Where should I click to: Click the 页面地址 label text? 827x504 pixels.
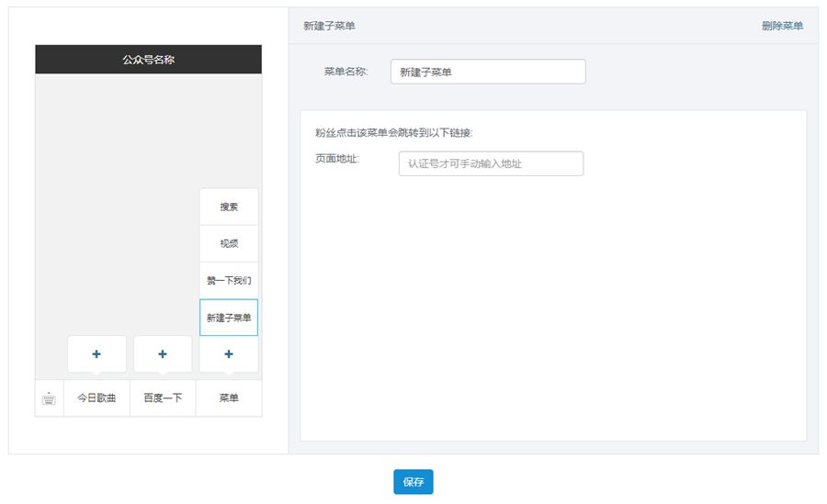click(336, 159)
